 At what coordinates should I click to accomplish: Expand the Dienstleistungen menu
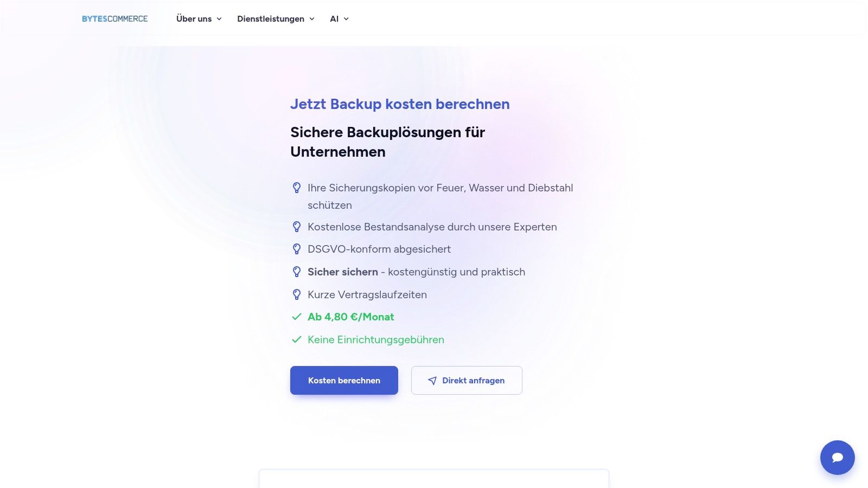(276, 19)
